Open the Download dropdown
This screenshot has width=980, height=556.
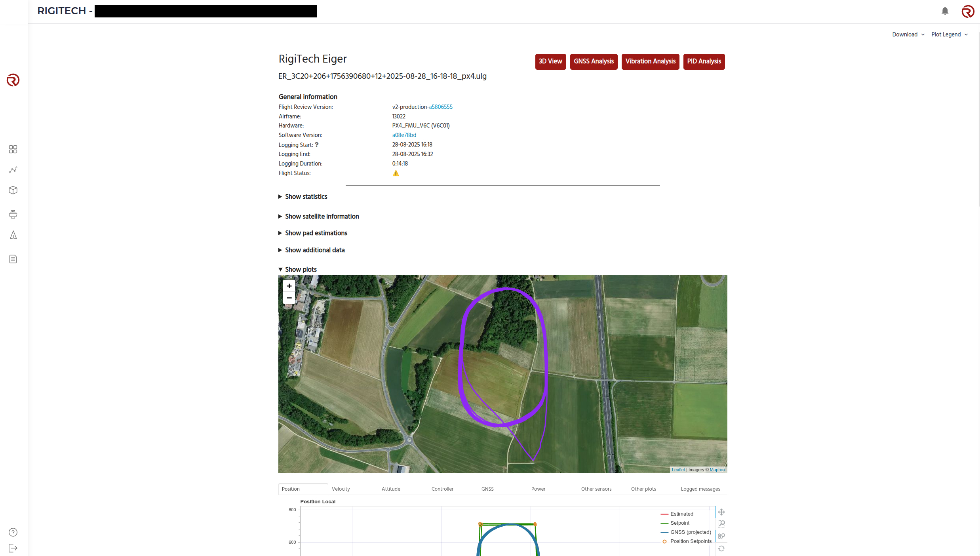(908, 34)
